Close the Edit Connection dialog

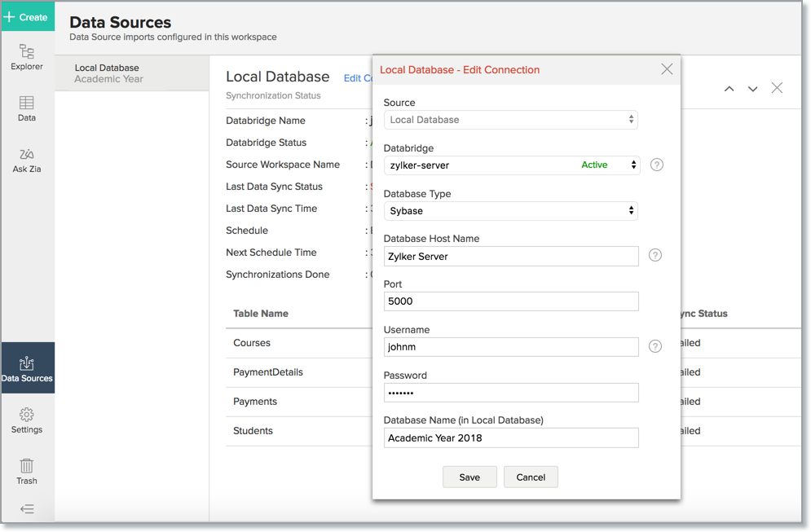click(667, 69)
